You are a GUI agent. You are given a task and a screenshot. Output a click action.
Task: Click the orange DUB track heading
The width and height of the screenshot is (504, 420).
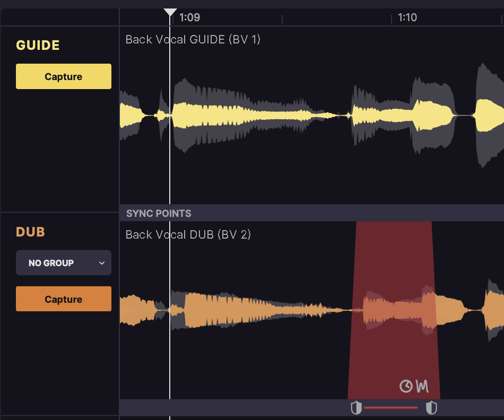[x=31, y=232]
